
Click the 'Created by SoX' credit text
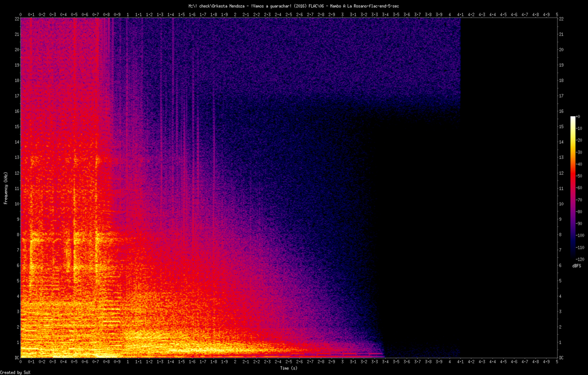16,372
